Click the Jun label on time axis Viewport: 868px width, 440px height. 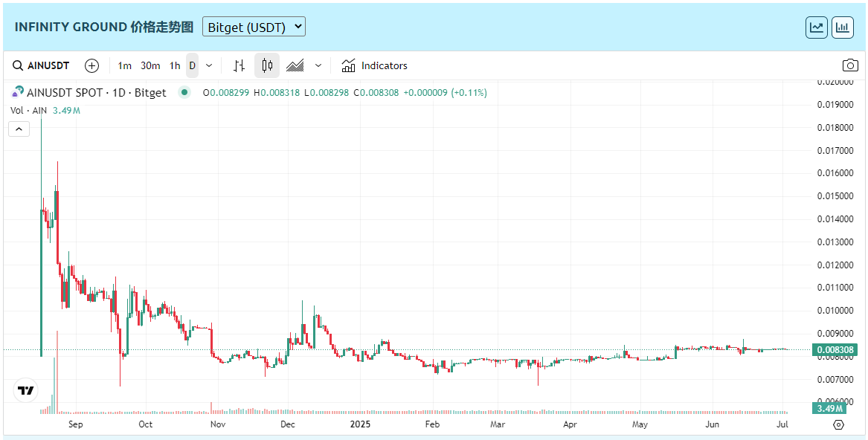(x=713, y=424)
